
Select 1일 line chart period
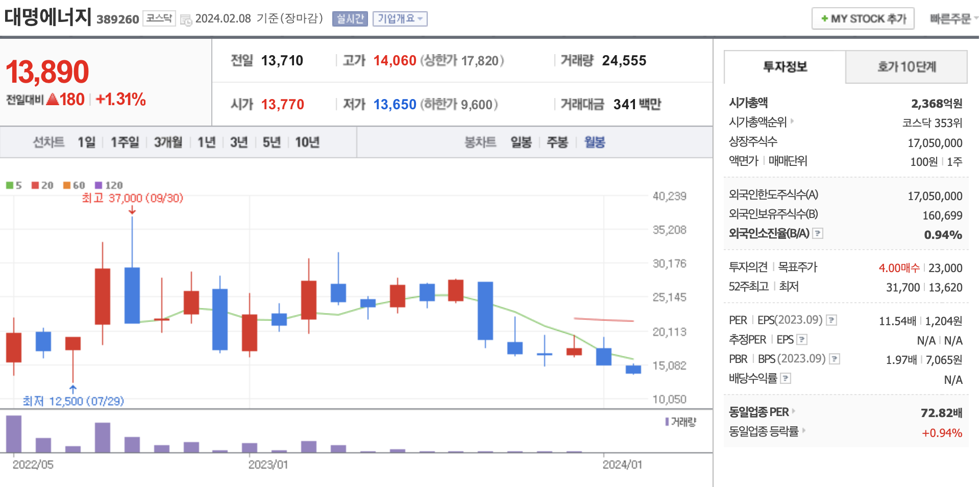tap(87, 142)
